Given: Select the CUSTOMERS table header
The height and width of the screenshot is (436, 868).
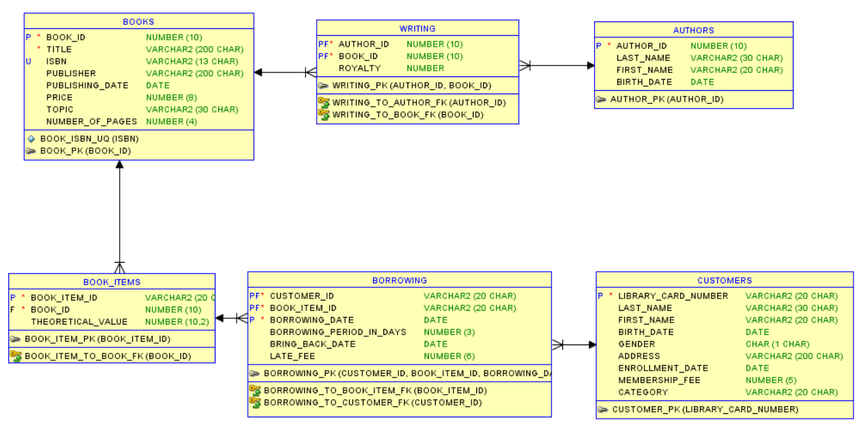Looking at the screenshot, I should [x=724, y=281].
